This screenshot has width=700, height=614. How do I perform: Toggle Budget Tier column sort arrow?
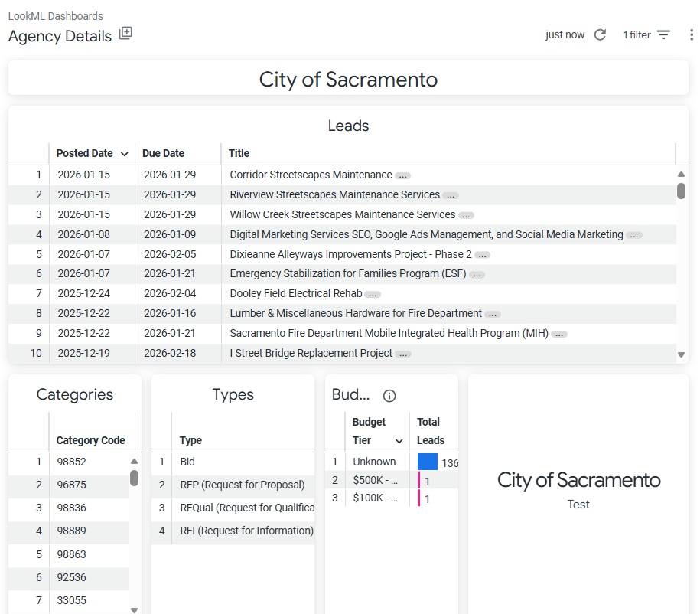(399, 441)
